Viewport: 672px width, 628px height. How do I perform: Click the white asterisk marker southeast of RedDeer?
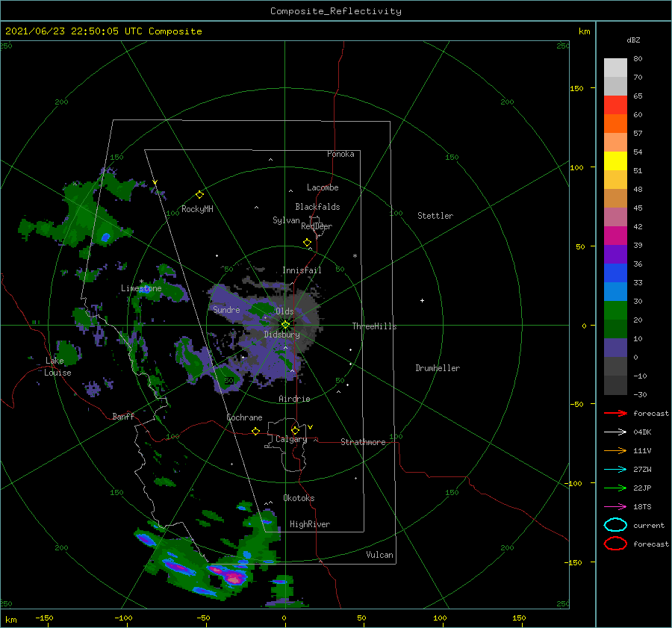[355, 256]
